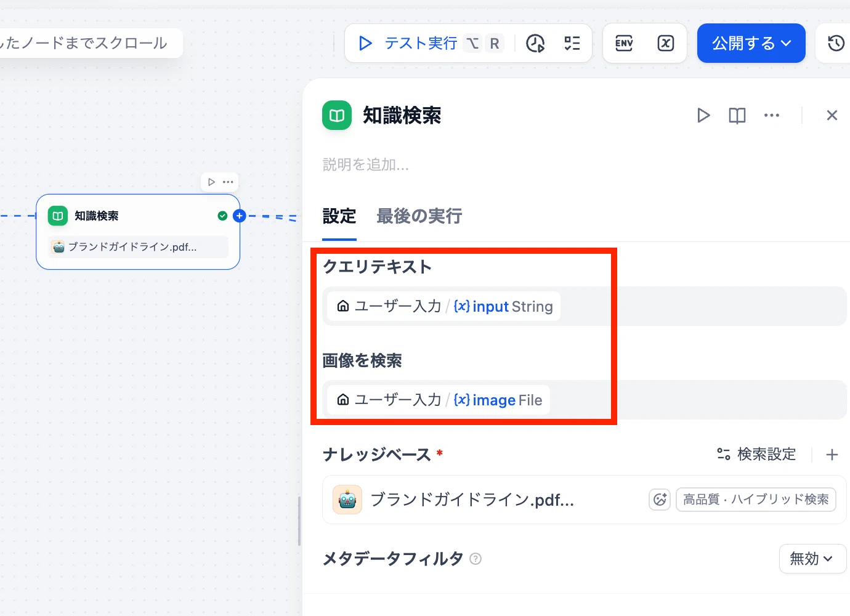This screenshot has width=850, height=616.
Task: Open the ENV environment variables icon
Action: (624, 43)
